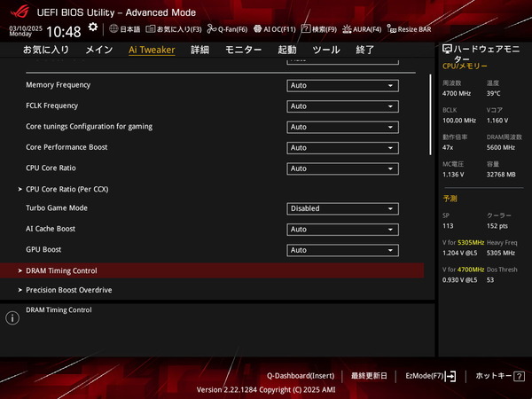Click the Turbo Game Mode label
The height and width of the screenshot is (399, 532).
[x=57, y=207]
